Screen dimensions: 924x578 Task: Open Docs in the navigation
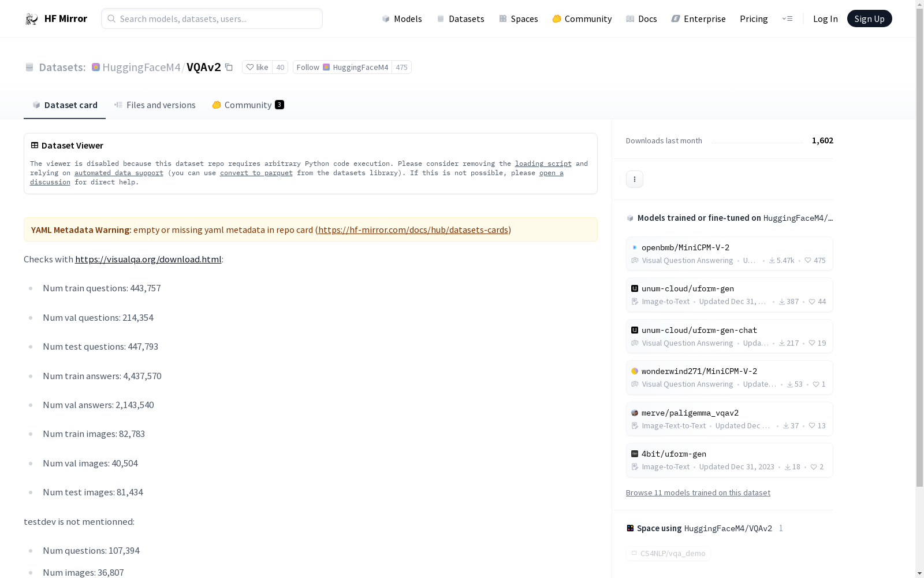641,18
